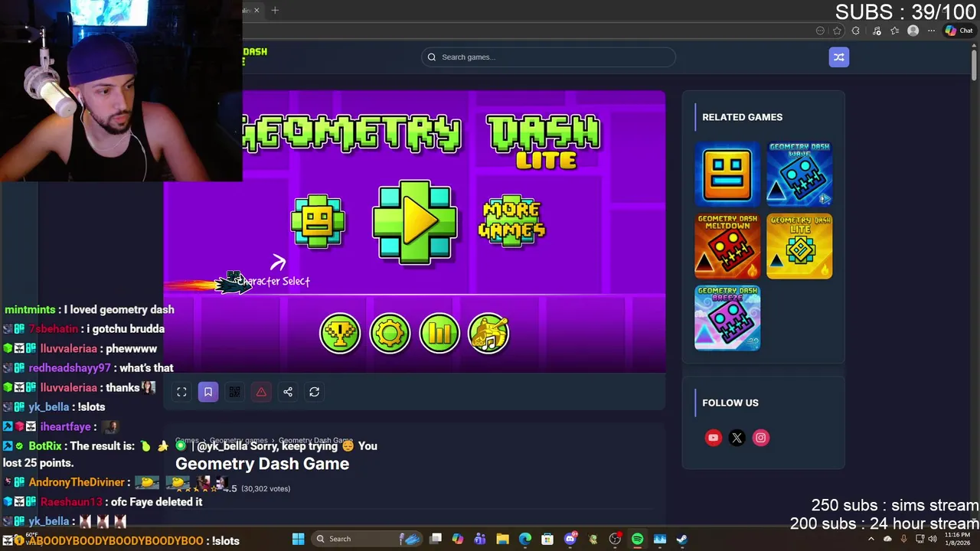Screen dimensions: 980x551
Task: Click the fullscreen icon below the game
Action: pos(181,392)
